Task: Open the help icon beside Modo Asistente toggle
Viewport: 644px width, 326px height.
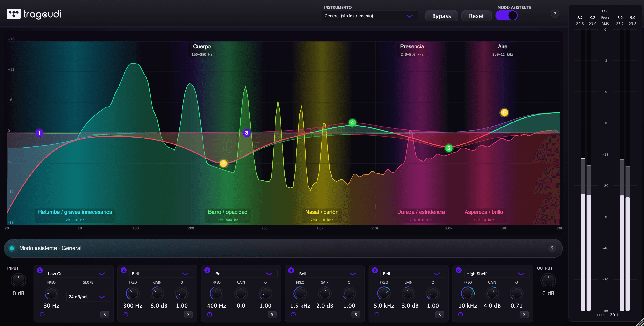Action: (555, 14)
